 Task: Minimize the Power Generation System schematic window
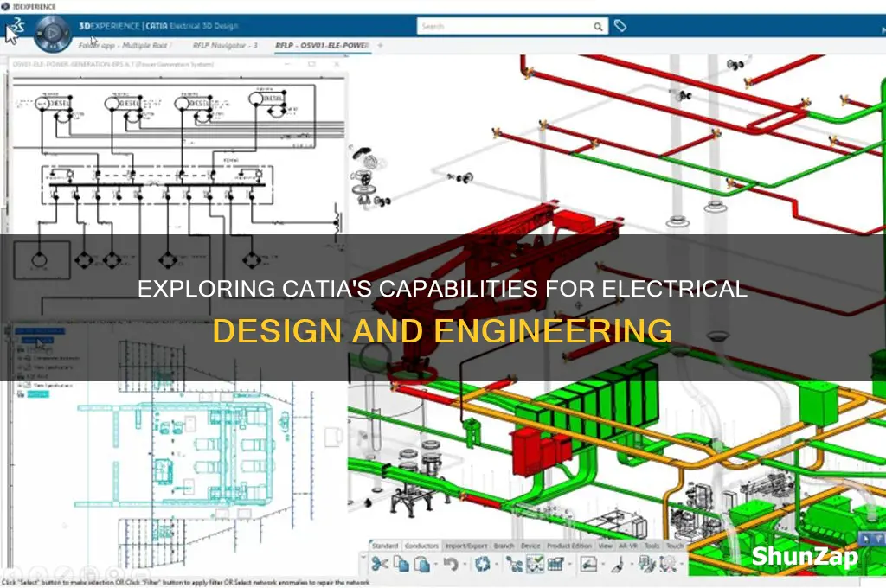coord(287,64)
